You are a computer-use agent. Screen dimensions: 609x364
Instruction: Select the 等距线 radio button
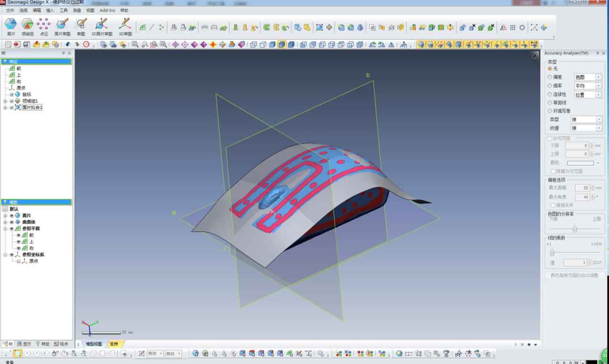point(550,103)
